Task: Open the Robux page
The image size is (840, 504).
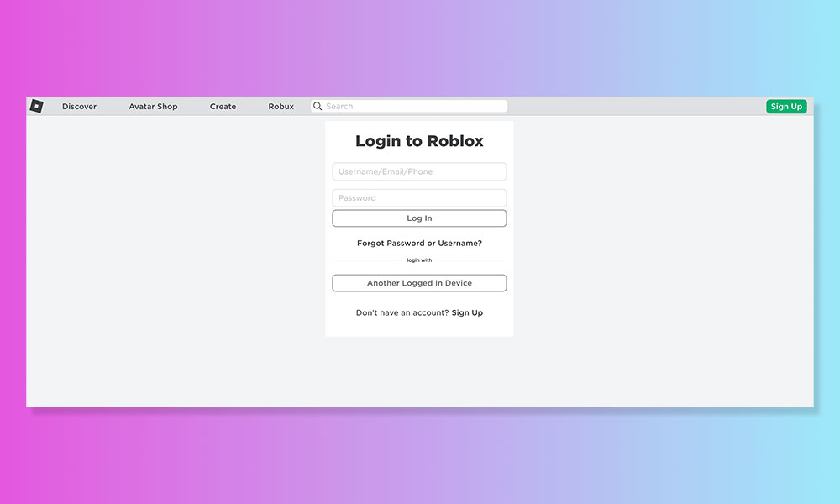Action: click(281, 107)
